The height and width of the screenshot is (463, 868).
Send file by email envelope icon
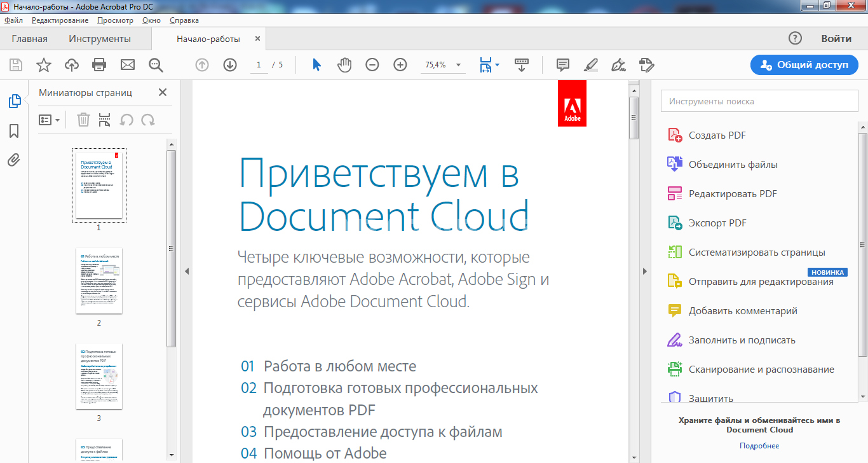coord(128,65)
